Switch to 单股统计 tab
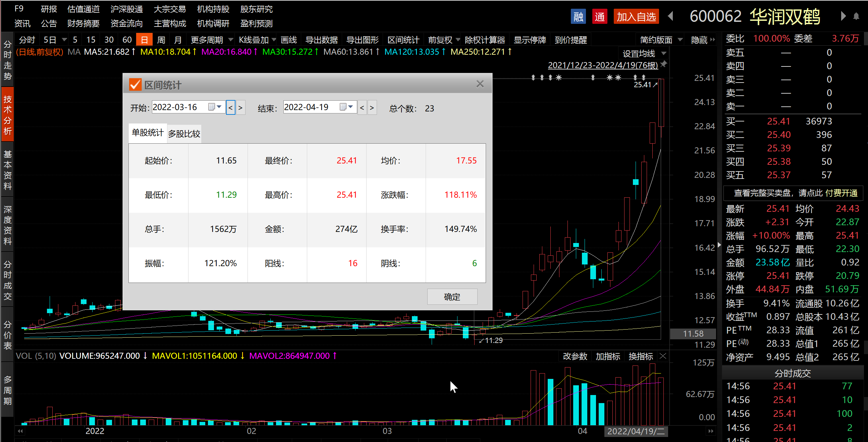This screenshot has height=442, width=868. (148, 133)
